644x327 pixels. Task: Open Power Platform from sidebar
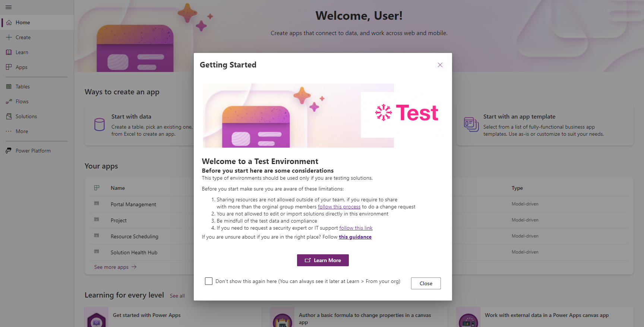37,151
